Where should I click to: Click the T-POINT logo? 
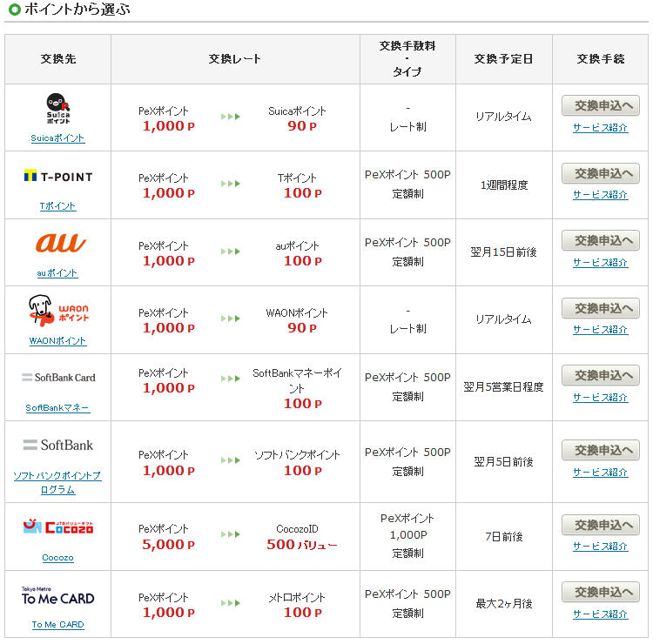pyautogui.click(x=57, y=177)
